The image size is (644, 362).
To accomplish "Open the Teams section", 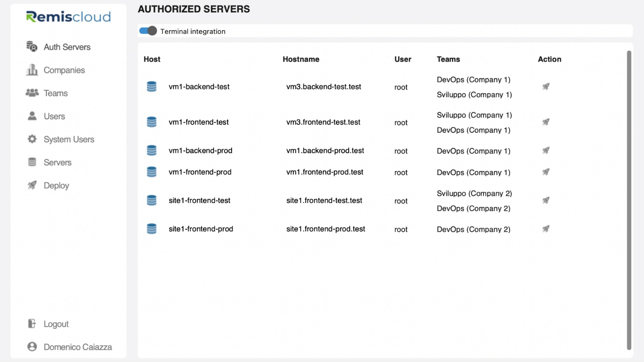I will (x=56, y=93).
